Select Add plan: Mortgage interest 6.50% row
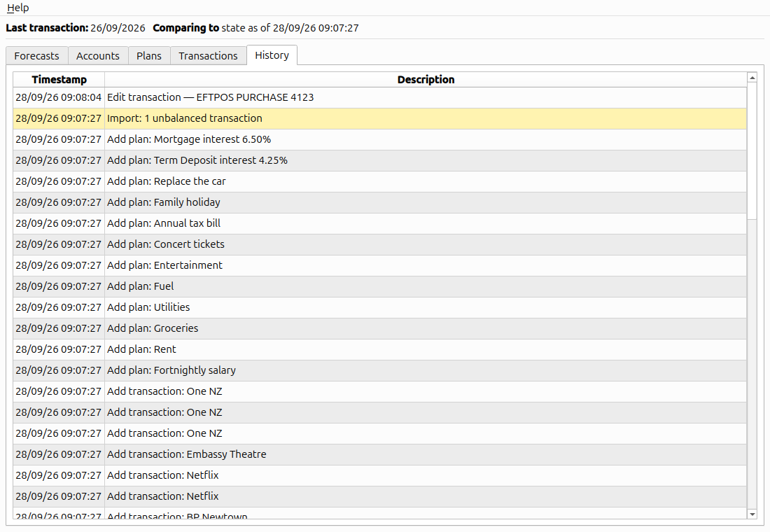Image resolution: width=770 pixels, height=532 pixels. pos(379,139)
